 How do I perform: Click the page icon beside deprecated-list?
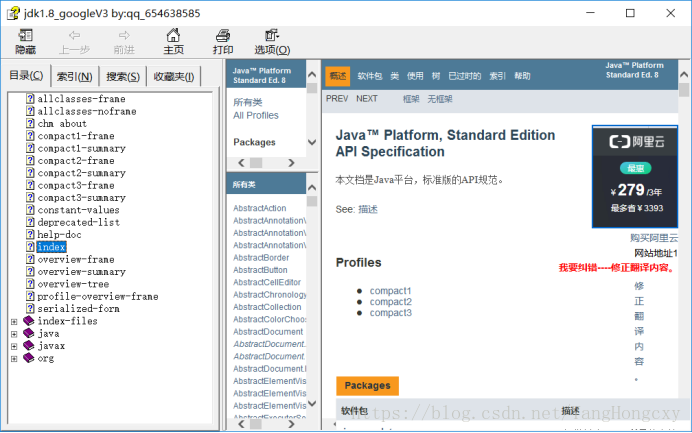tap(30, 222)
